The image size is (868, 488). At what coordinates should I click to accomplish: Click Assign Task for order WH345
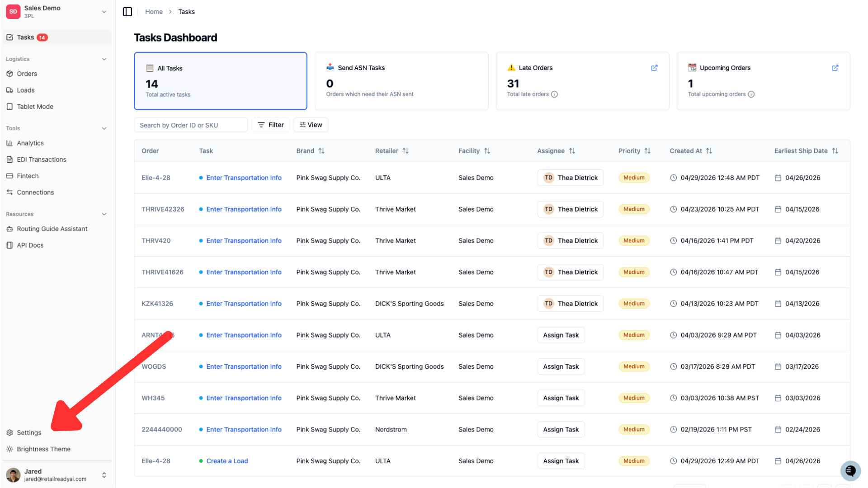pos(561,398)
